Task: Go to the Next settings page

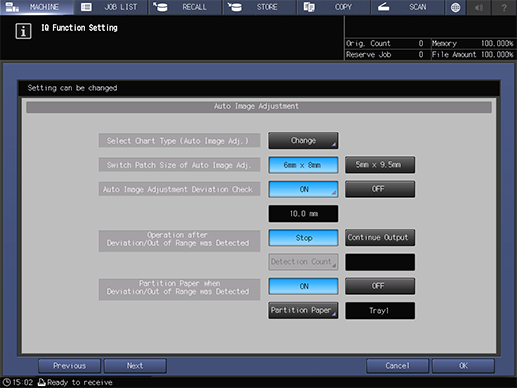Action: (x=135, y=366)
